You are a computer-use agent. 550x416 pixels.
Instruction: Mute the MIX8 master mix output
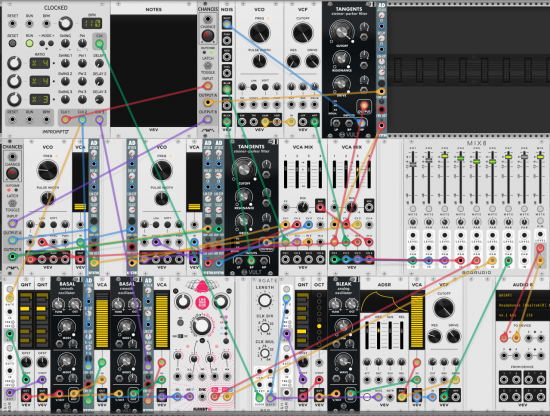(540, 209)
